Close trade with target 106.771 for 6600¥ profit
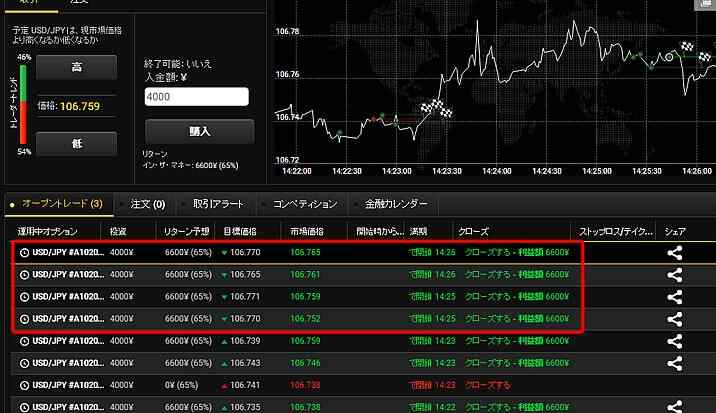This screenshot has height=413, width=716. (x=516, y=297)
